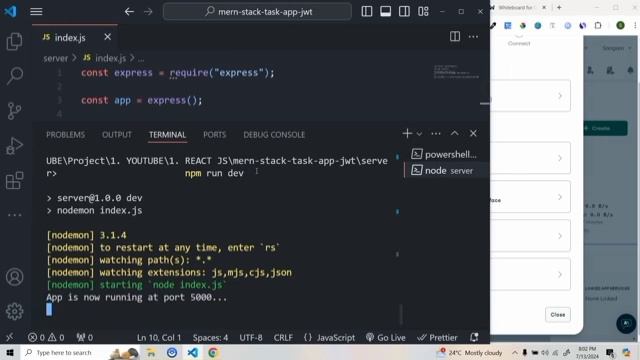This screenshot has height=360, width=640.
Task: Close the index.js editor tab
Action: pyautogui.click(x=107, y=37)
